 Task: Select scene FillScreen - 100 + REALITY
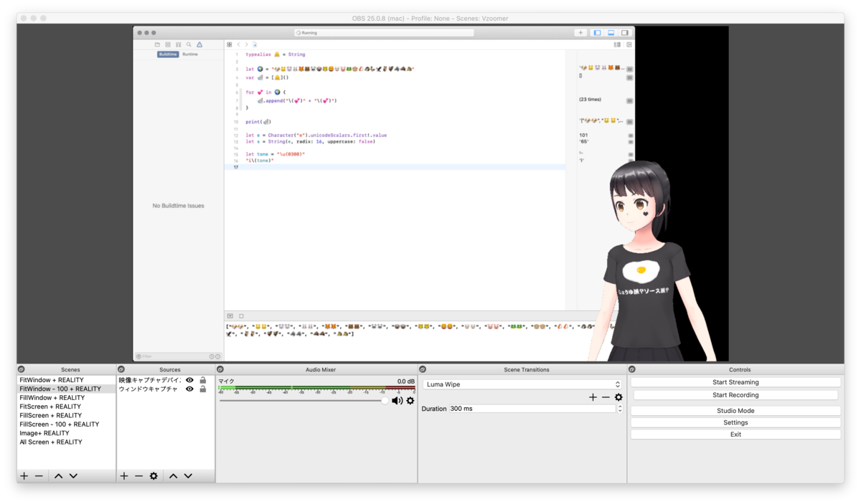click(x=66, y=424)
